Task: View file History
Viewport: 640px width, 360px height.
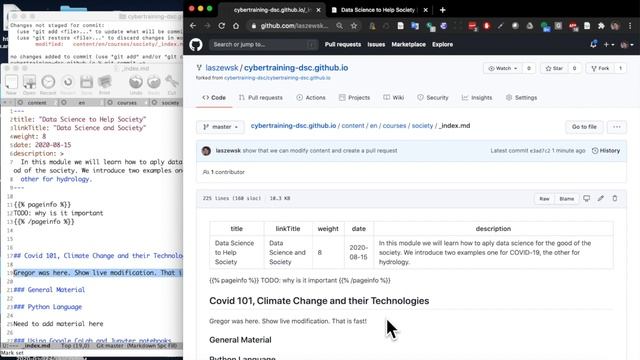Action: click(x=606, y=151)
